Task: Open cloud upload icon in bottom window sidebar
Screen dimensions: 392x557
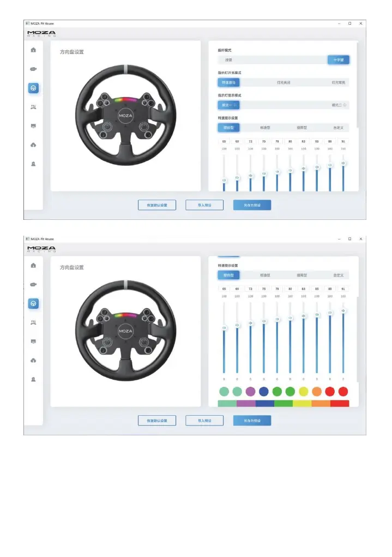Action: click(33, 360)
